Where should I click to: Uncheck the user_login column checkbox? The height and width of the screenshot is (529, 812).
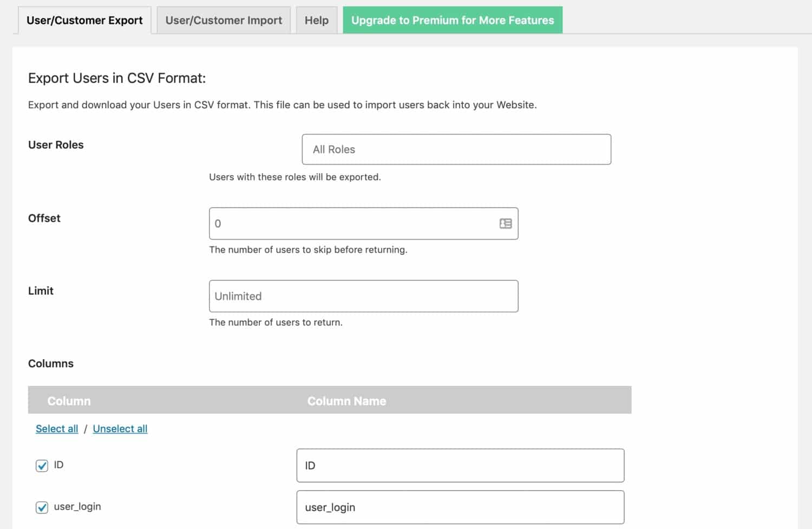click(x=42, y=507)
